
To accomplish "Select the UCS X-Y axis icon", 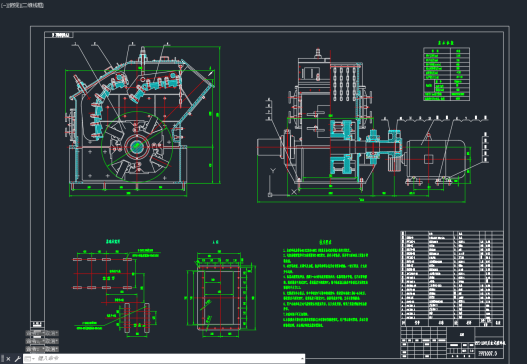I will pos(282,182).
